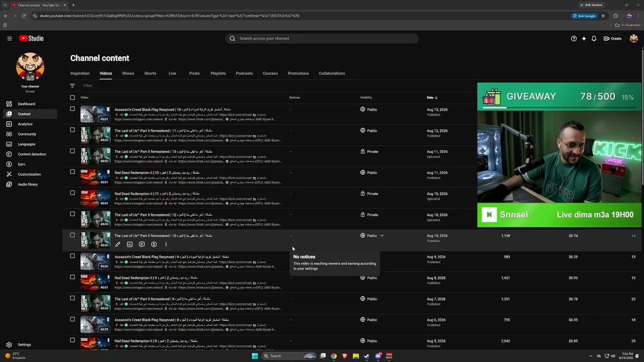
Task: Edit details with the pencil icon
Action: point(118,244)
